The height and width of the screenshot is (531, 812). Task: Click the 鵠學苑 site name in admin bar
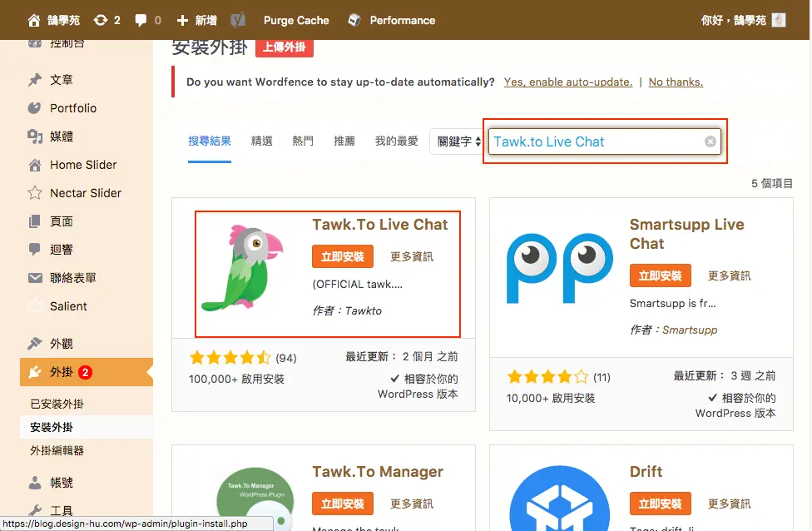click(x=64, y=20)
